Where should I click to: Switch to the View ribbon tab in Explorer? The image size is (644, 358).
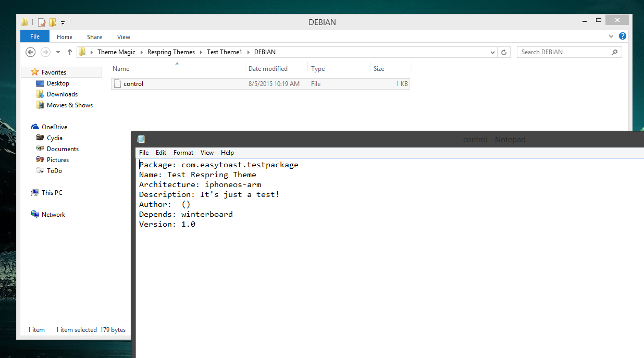(123, 37)
